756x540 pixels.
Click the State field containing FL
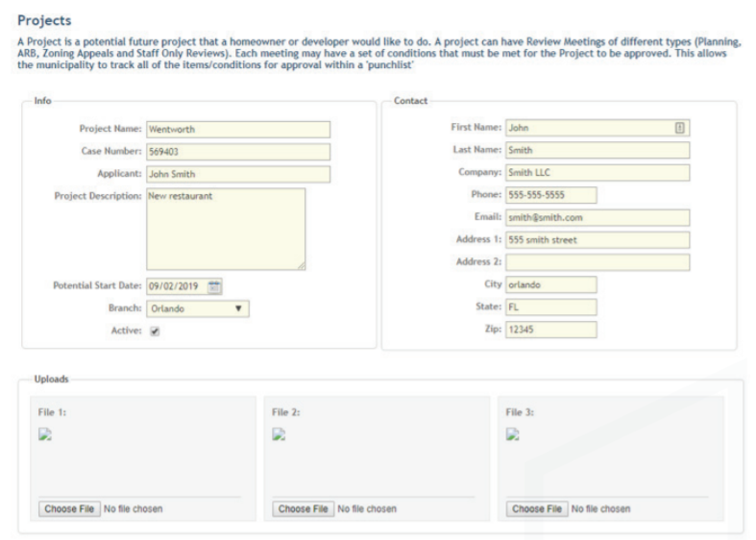tap(551, 307)
